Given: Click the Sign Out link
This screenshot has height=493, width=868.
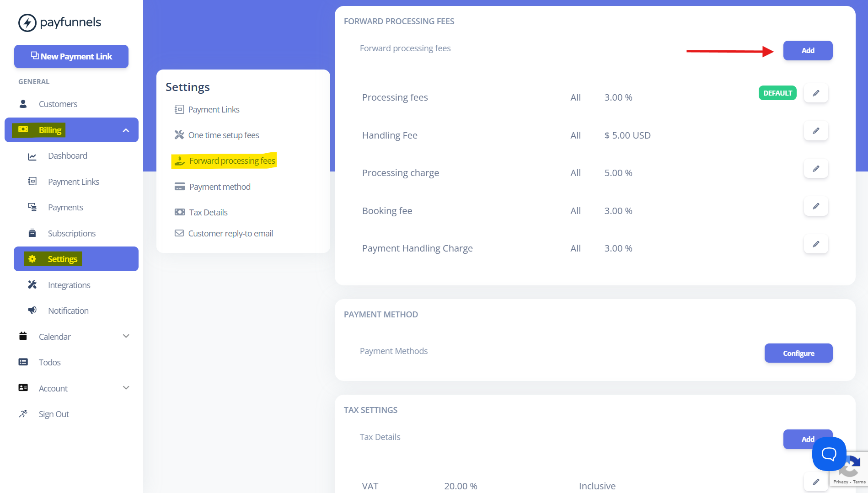Looking at the screenshot, I should 54,414.
